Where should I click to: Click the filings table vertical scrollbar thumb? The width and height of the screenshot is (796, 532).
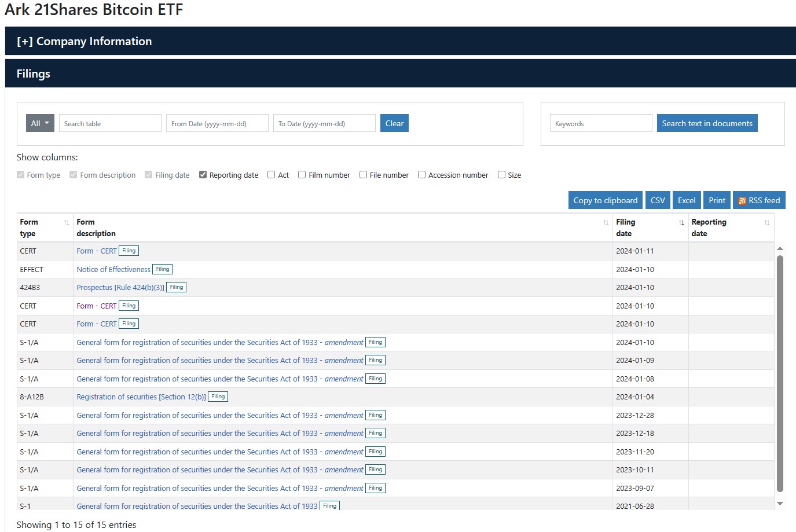(780, 373)
